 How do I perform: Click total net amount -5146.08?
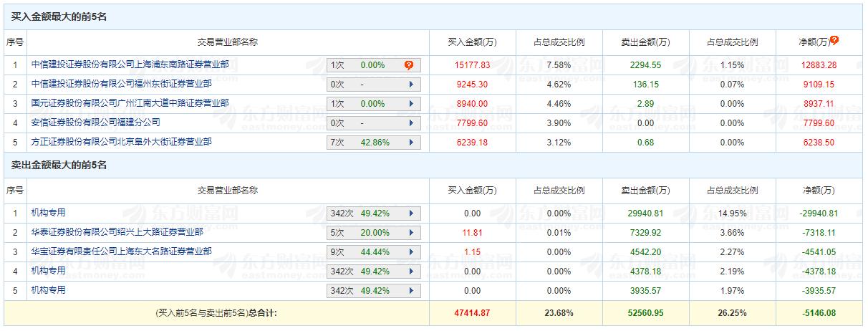point(819,312)
